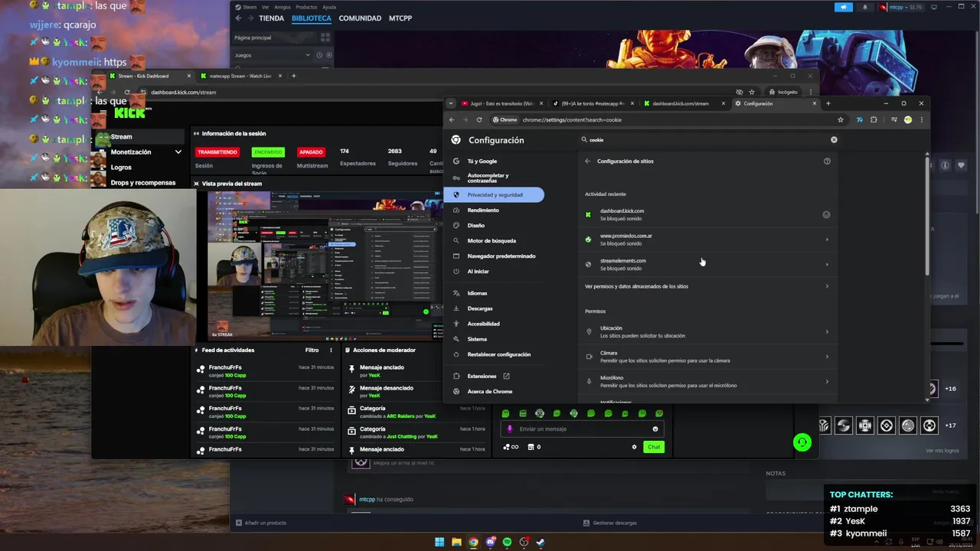Open Gestionar descargas in Steam
The image size is (980, 551).
[609, 523]
